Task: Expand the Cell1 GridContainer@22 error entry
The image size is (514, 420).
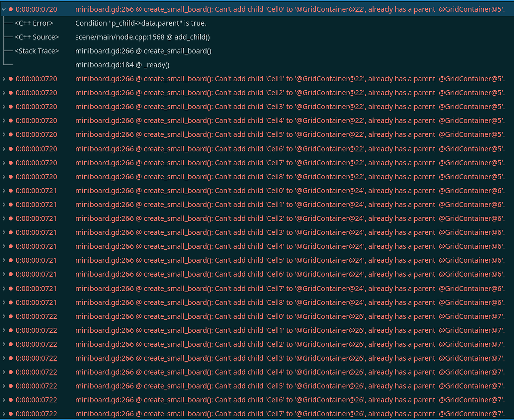Action: [x=5, y=79]
